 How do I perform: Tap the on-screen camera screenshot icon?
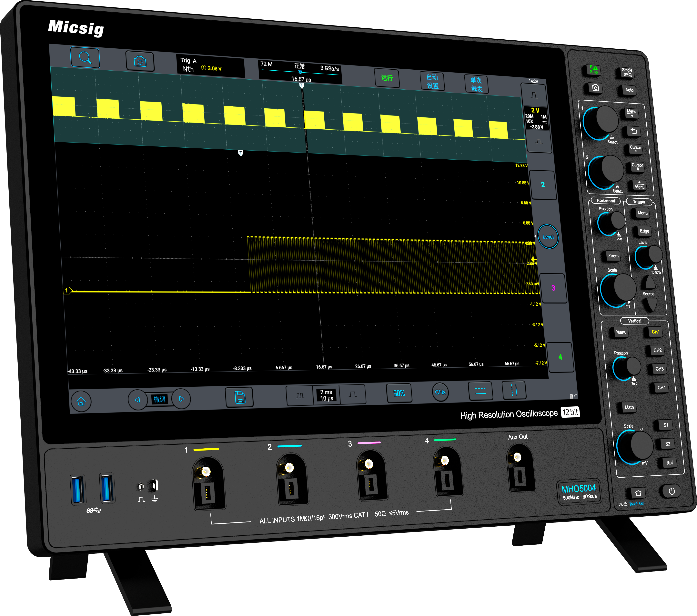coord(140,61)
